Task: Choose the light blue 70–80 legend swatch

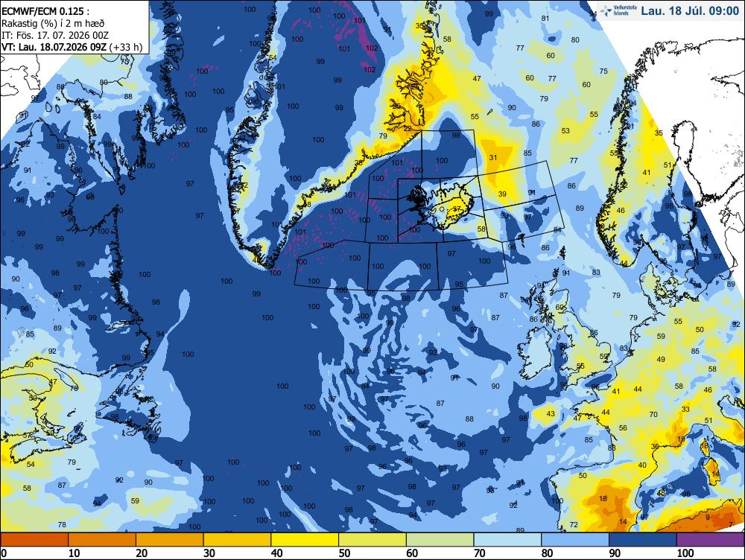Action: [507, 540]
